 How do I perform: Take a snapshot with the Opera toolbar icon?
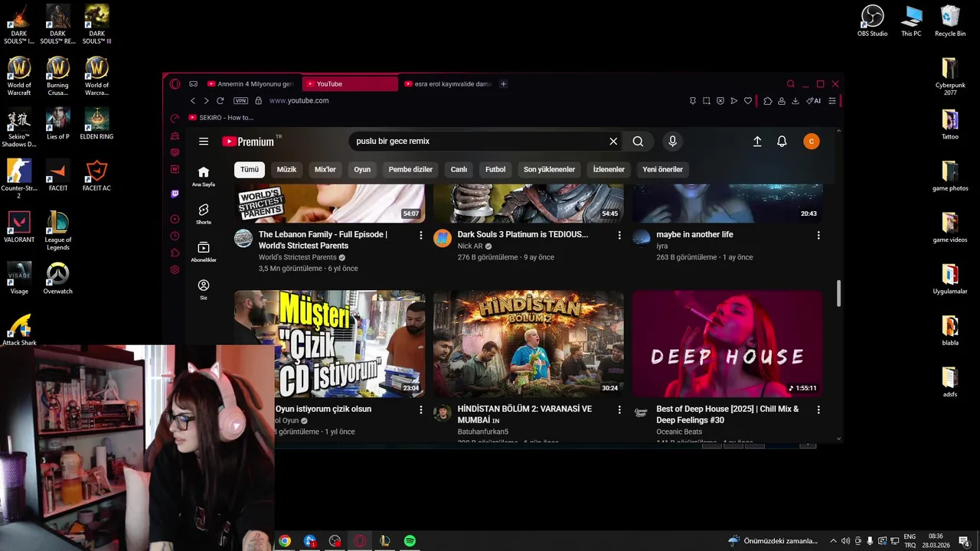(x=707, y=101)
